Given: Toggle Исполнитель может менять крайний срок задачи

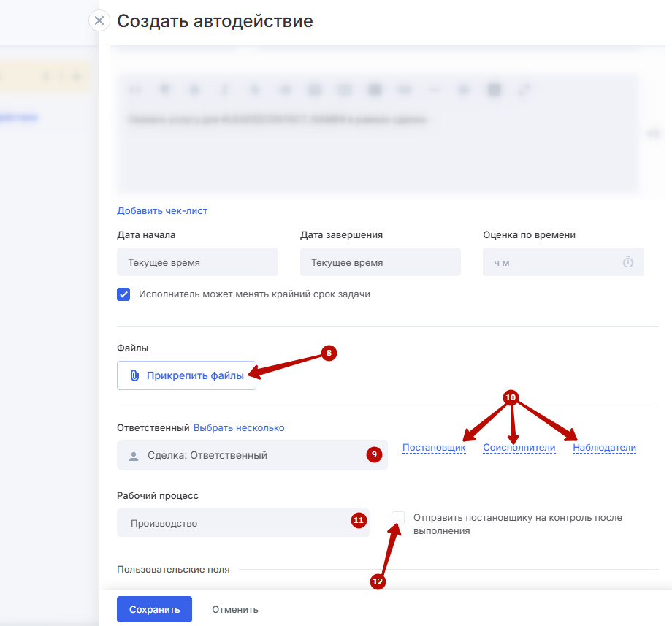Looking at the screenshot, I should click(x=123, y=294).
